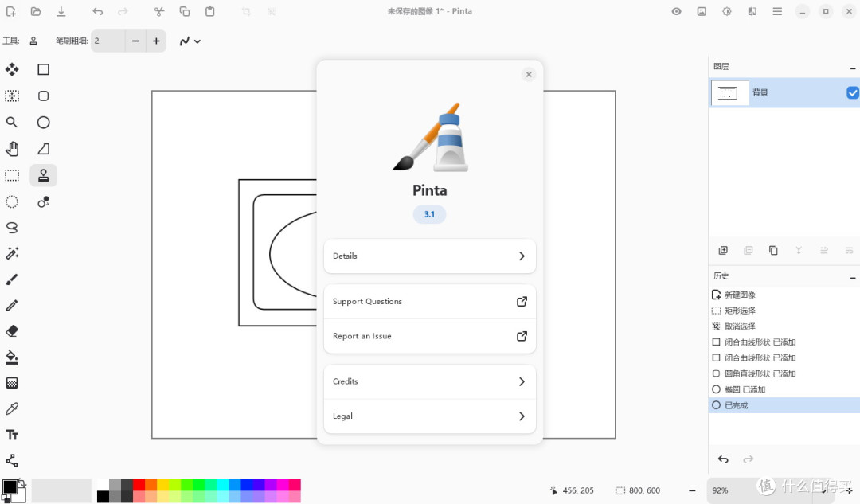Click Report an Issue link

click(429, 336)
